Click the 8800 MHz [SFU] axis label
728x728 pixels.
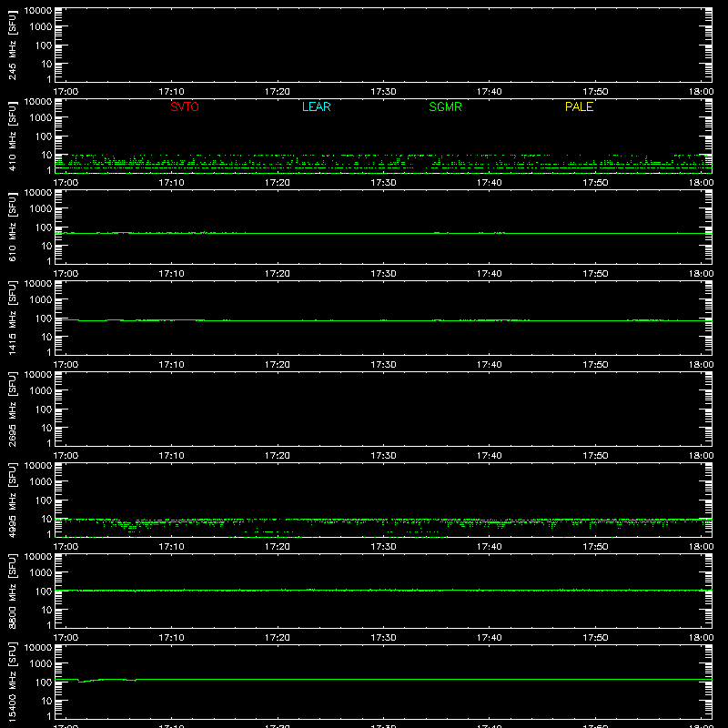[13, 591]
